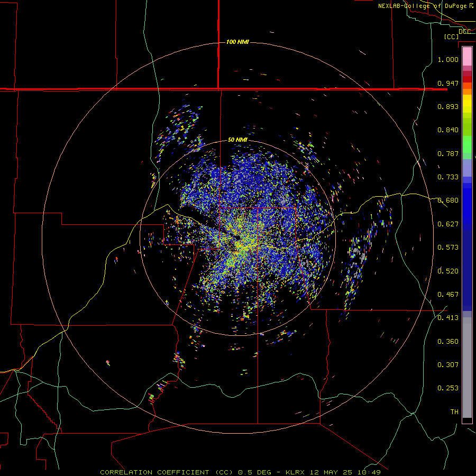The height and width of the screenshot is (476, 476).
Task: Click the NEXLAB-College of DuPage label
Action: tap(425, 6)
